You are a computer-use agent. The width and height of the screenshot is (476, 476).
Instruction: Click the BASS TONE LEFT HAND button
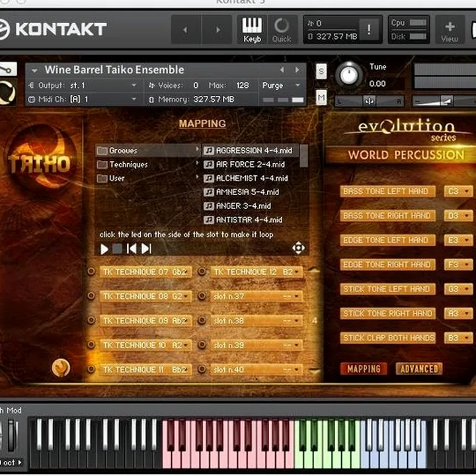coord(387,191)
